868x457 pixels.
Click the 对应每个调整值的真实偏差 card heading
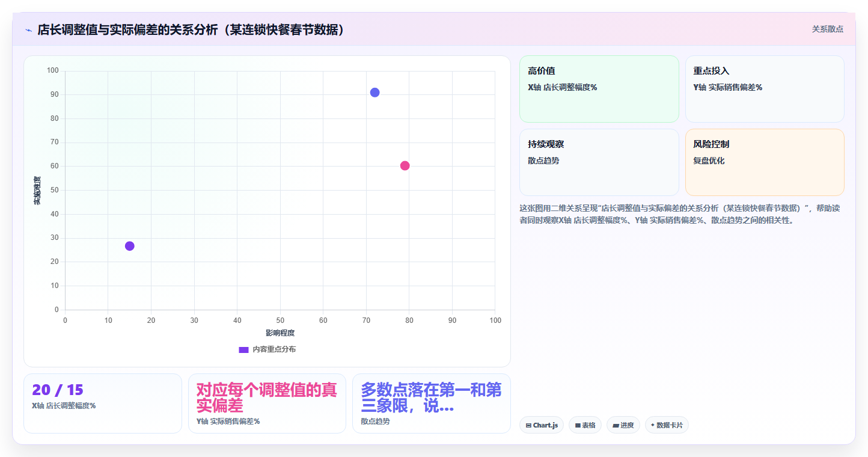coord(267,397)
